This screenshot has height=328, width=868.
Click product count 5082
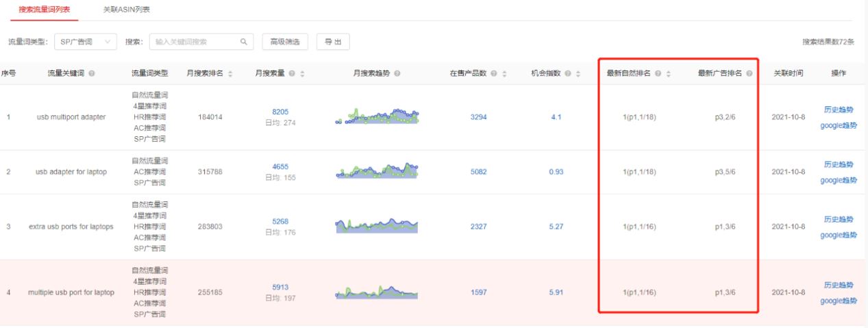point(479,172)
